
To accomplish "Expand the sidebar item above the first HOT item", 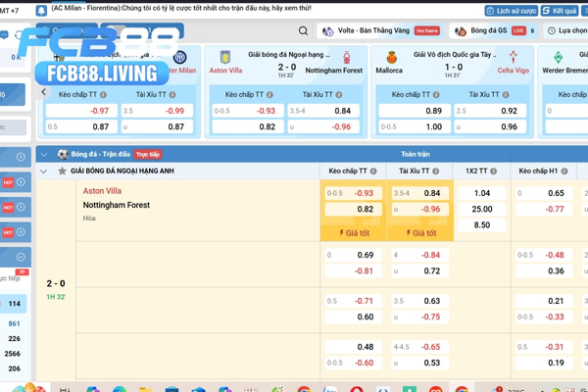I will point(21,157).
